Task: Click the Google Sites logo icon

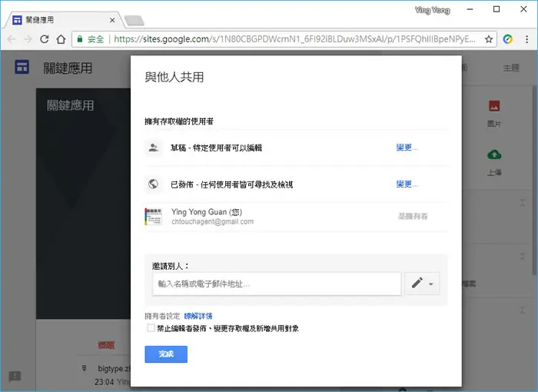Action: tap(22, 67)
